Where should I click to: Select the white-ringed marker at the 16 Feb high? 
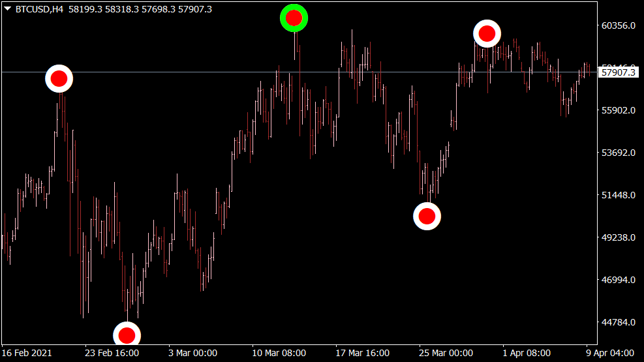pos(59,79)
